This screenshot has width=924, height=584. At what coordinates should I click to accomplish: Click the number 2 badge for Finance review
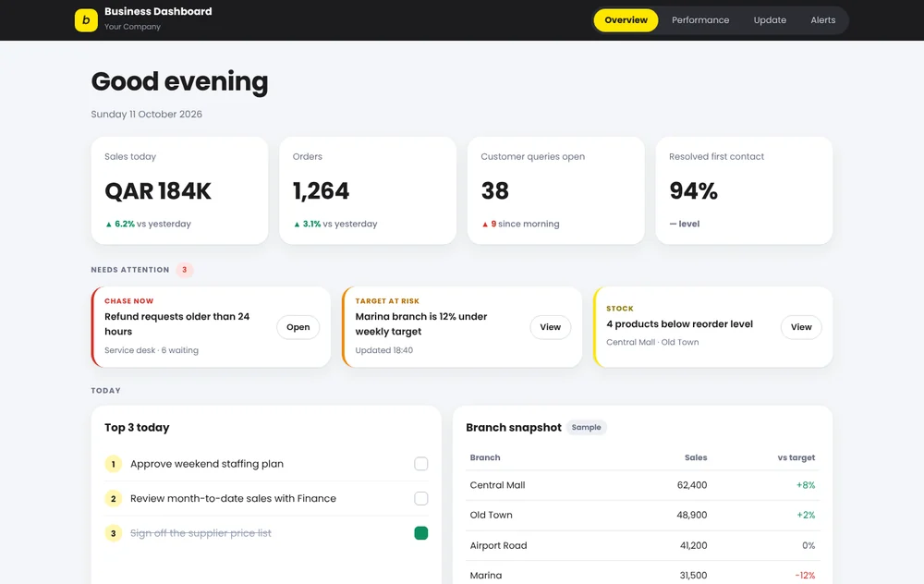[x=113, y=499]
